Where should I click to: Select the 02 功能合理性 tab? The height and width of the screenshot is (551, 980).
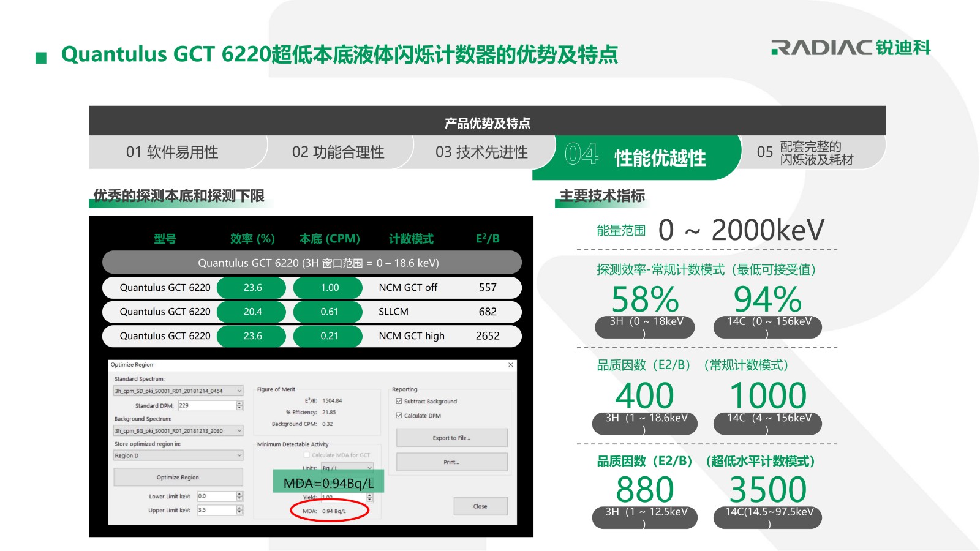click(x=338, y=152)
